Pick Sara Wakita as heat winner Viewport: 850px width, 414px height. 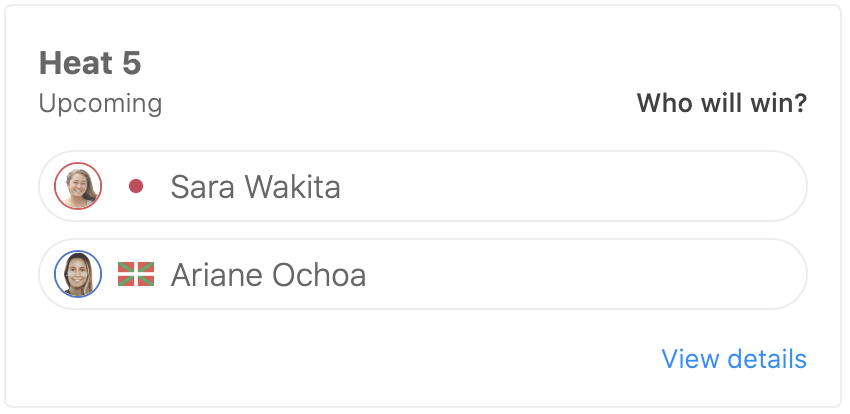click(x=423, y=186)
